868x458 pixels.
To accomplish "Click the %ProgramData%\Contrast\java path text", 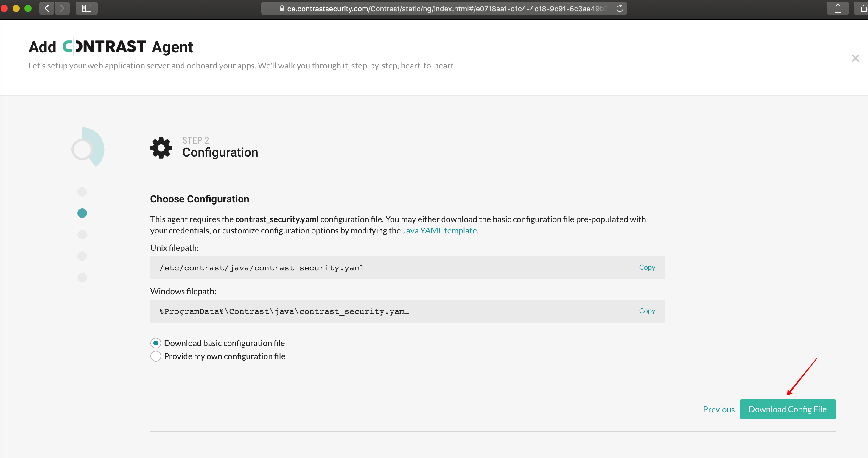I will [284, 311].
